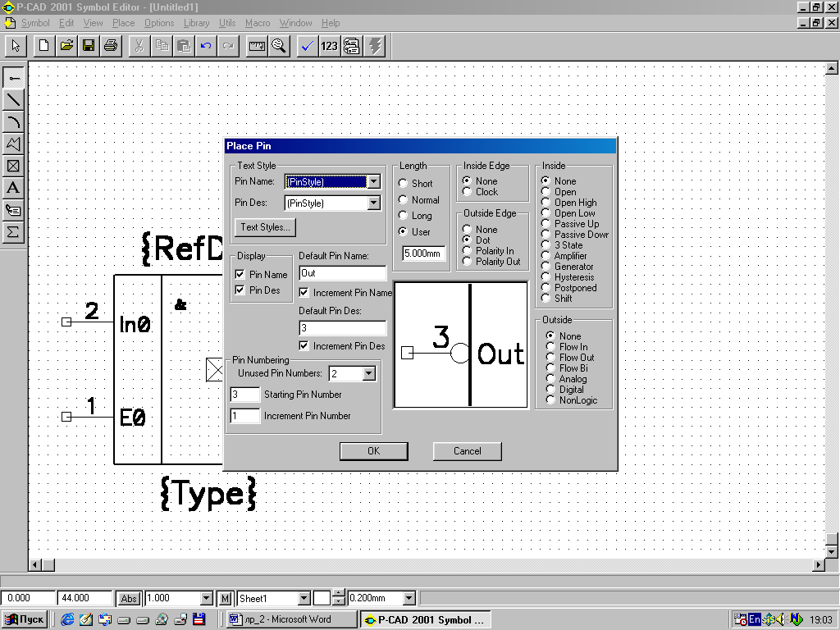The image size is (840, 630).
Task: Click the line width color swatch
Action: 322,598
